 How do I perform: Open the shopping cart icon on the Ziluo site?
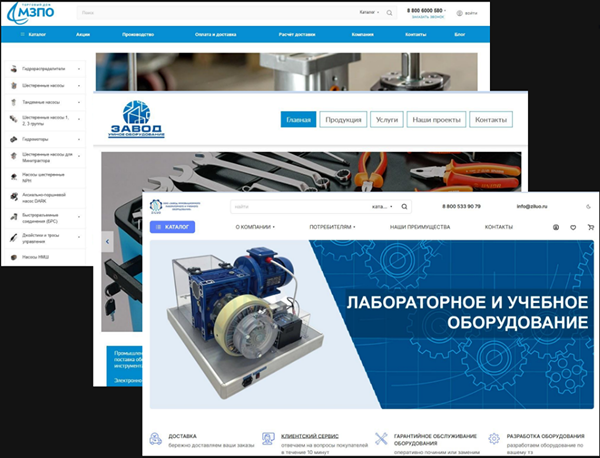coord(590,227)
